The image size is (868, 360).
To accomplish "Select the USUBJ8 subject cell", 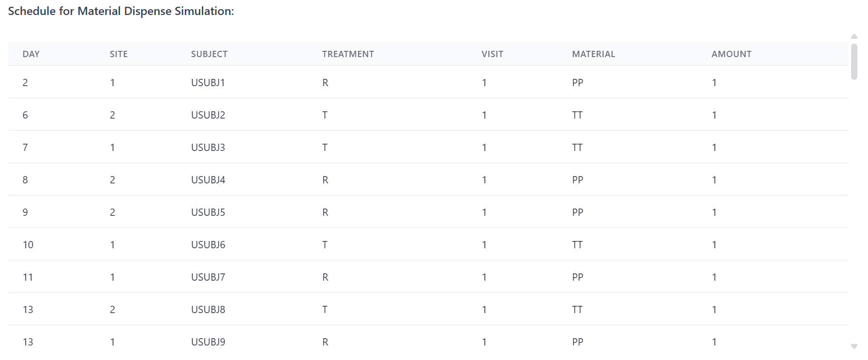I will (x=208, y=310).
